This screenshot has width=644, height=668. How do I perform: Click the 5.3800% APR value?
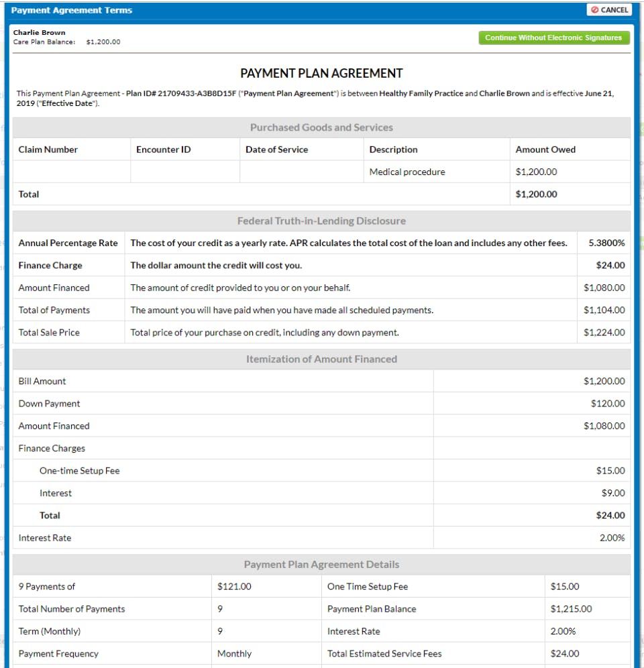click(606, 243)
